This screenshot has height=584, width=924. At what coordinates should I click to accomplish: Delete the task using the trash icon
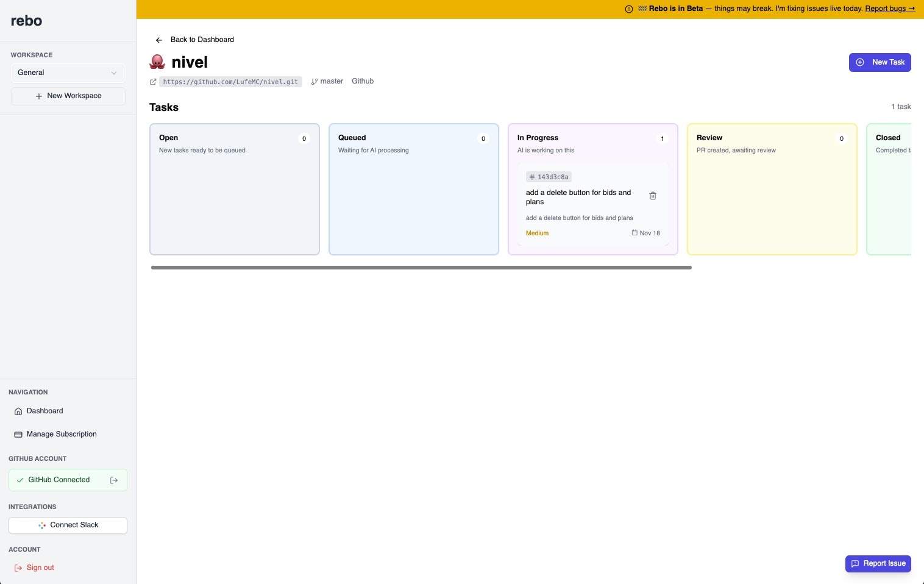(x=653, y=196)
